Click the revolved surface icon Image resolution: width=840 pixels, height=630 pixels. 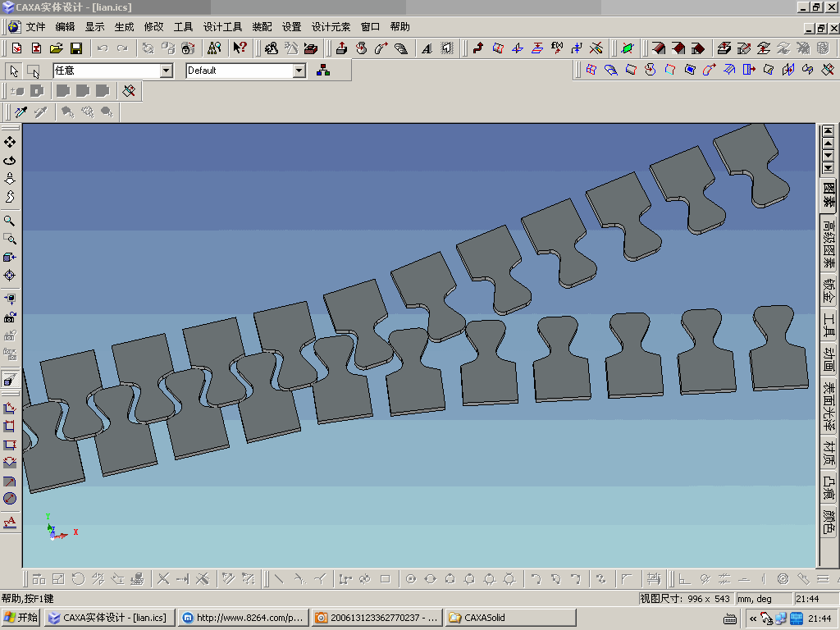pos(651,70)
